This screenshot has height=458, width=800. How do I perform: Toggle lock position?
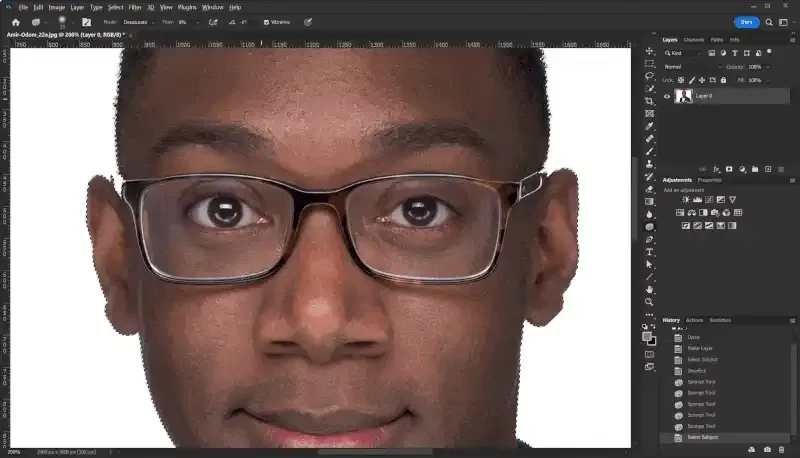click(x=702, y=80)
